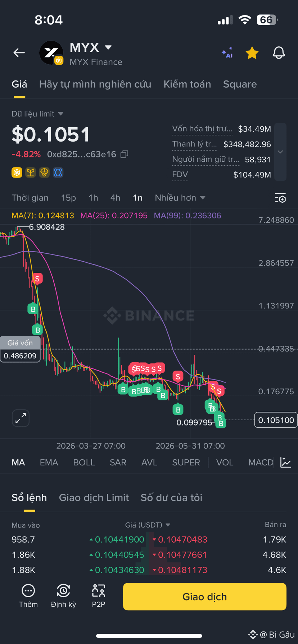
Task: Toggle MA indicator
Action: [x=18, y=463]
